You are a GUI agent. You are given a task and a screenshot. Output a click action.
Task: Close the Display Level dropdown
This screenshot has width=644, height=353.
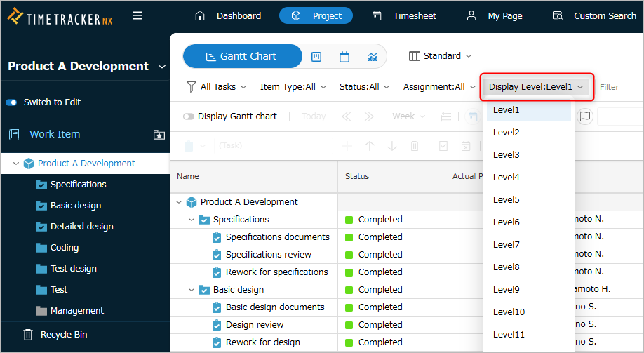click(x=536, y=87)
